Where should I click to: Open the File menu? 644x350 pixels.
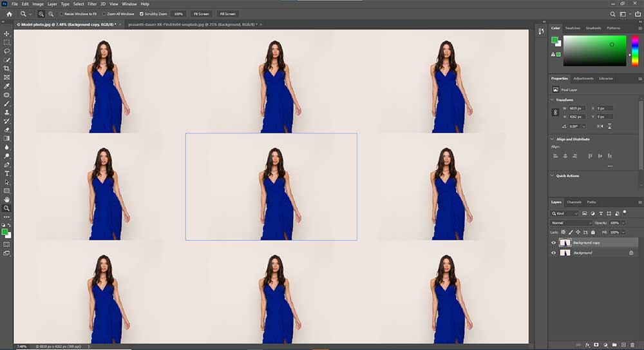15,4
